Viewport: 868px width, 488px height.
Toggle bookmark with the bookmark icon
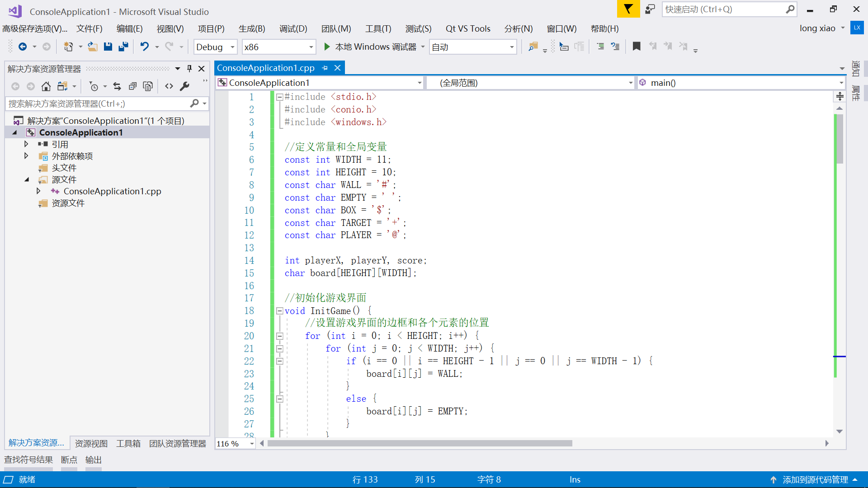click(x=637, y=47)
